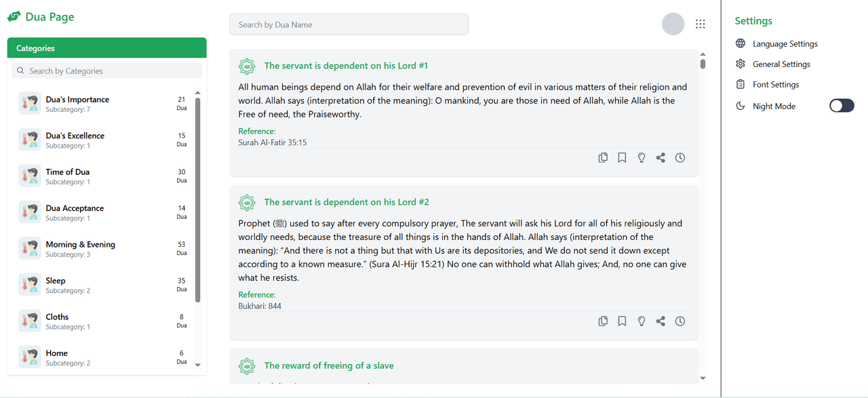Expand the Dua's Importance category
The image size is (868, 398).
coord(77,100)
